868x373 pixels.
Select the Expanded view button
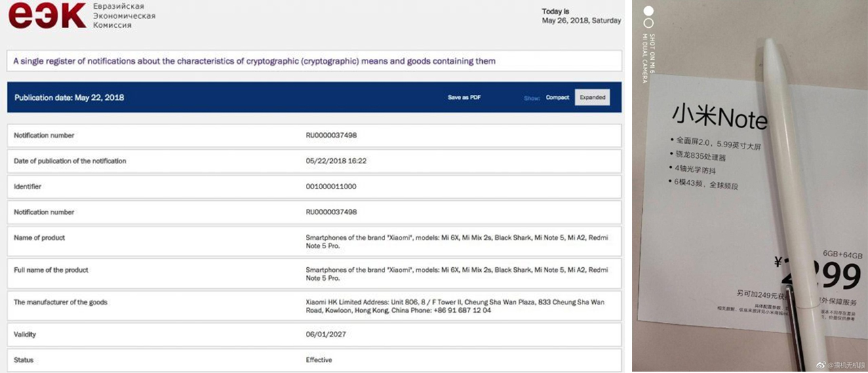coord(592,98)
